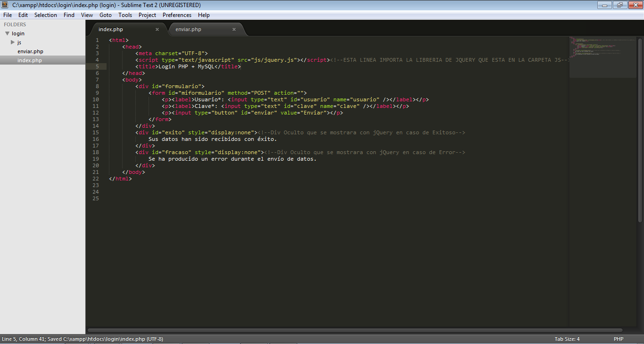644x344 pixels.
Task: Click Tab Size: 4 in the status bar
Action: [567, 338]
